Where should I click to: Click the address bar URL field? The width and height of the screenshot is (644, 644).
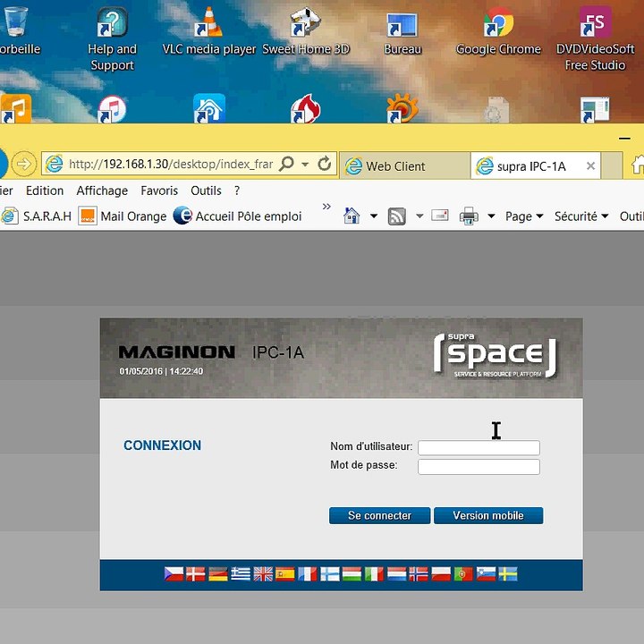170,165
